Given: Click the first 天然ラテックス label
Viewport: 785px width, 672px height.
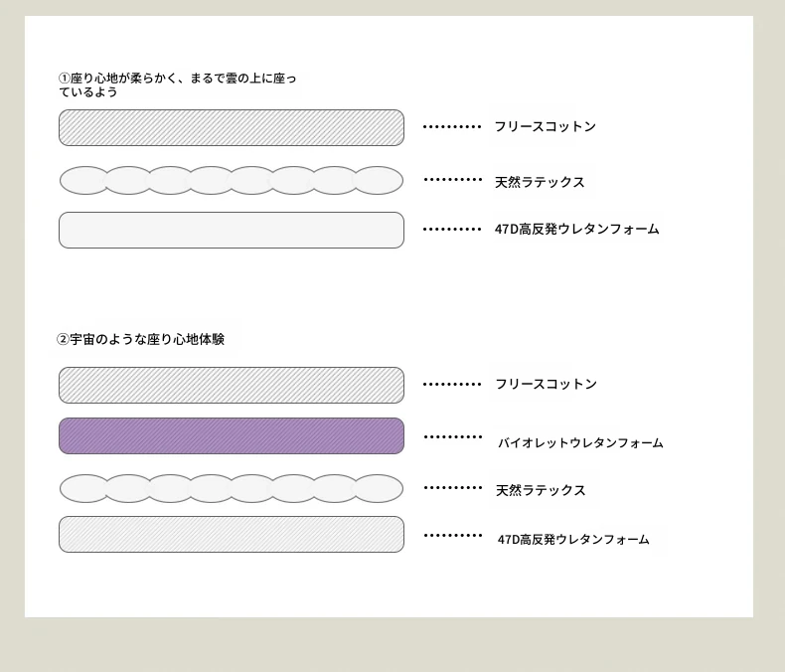Looking at the screenshot, I should (540, 182).
